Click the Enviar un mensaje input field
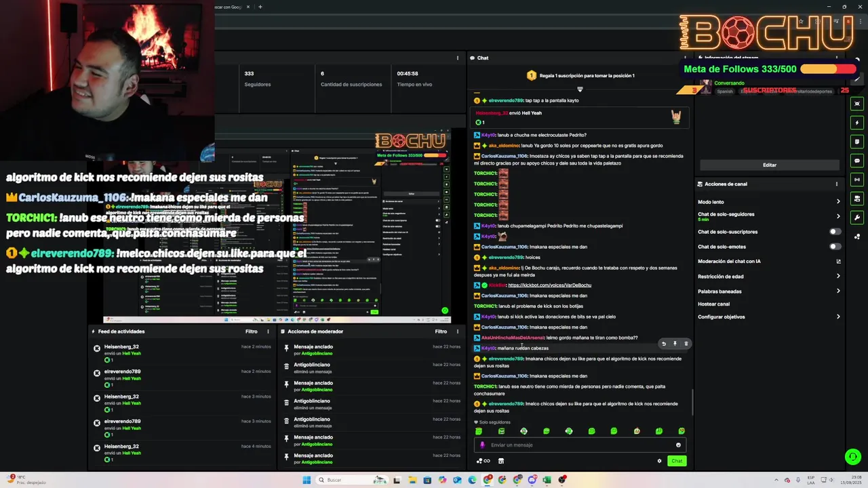Image resolution: width=868 pixels, height=488 pixels. pos(580,445)
